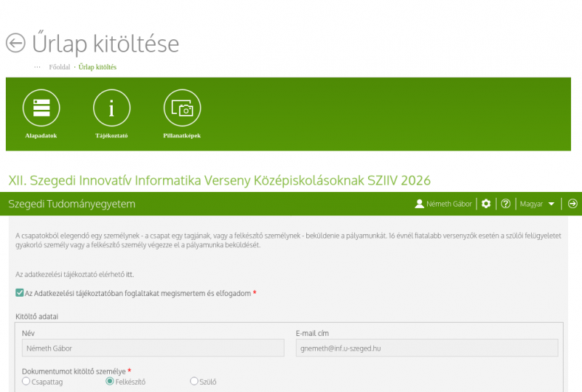Toggle the Adatkezelési tájékoztató acceptance checkbox
This screenshot has width=582, height=392.
(x=20, y=293)
